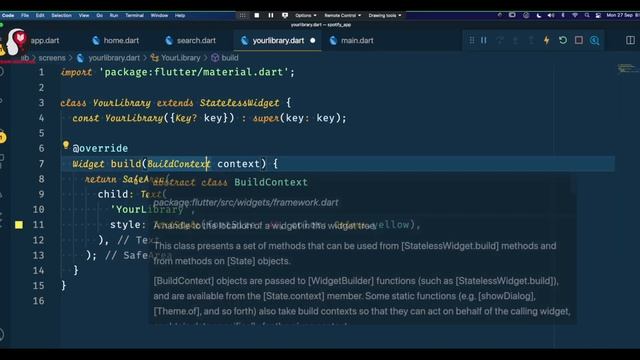This screenshot has height=360, width=640.
Task: Click line number 7 in the gutter
Action: [41, 164]
